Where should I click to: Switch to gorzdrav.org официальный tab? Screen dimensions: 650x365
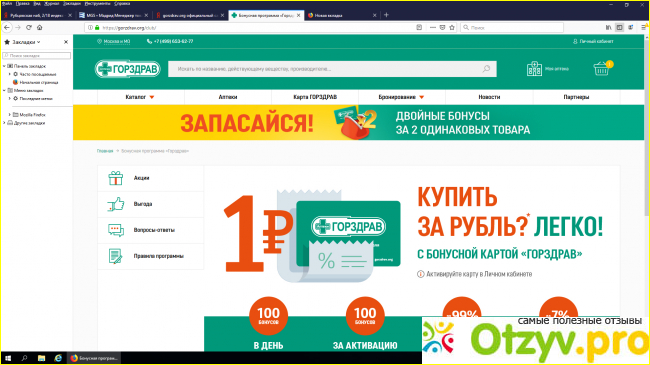189,15
